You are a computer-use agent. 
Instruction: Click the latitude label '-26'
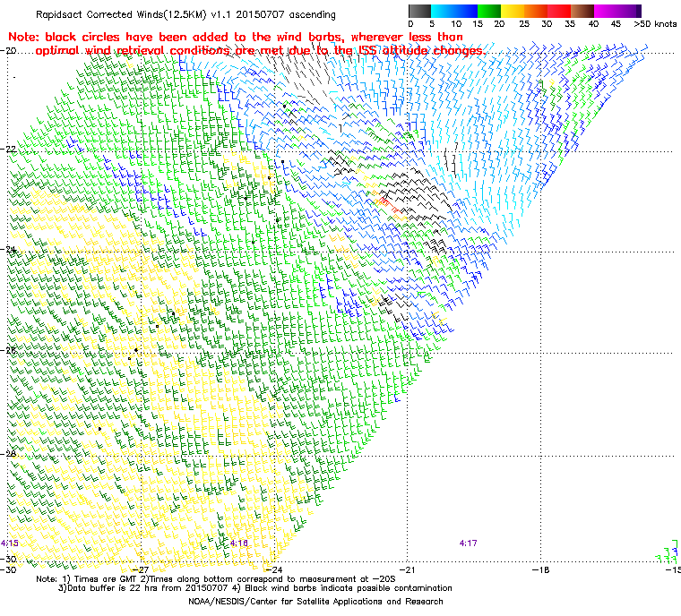(x=8, y=350)
